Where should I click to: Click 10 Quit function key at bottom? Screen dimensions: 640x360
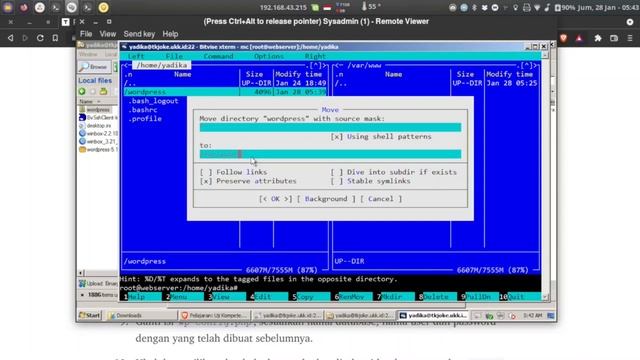pyautogui.click(x=520, y=297)
